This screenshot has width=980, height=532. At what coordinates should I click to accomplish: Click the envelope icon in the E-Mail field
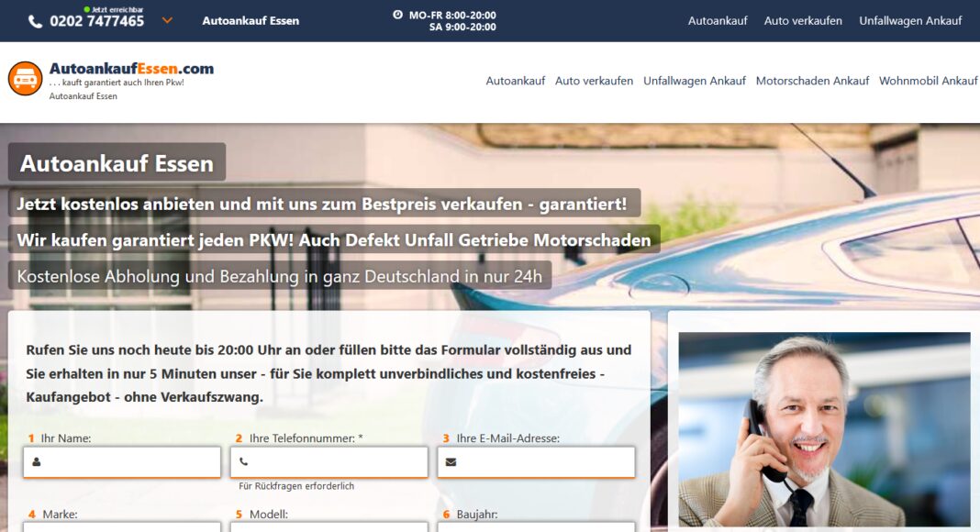[x=451, y=462]
